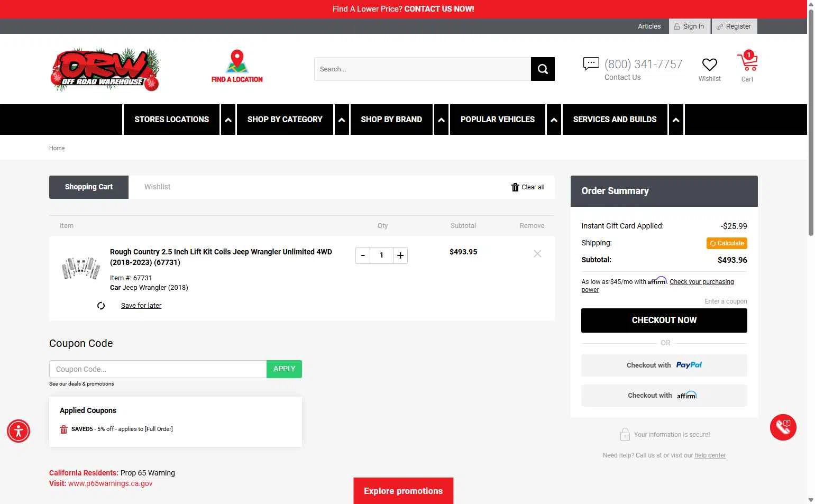Image resolution: width=815 pixels, height=504 pixels.
Task: Open Stores Locations menu
Action: click(x=171, y=120)
